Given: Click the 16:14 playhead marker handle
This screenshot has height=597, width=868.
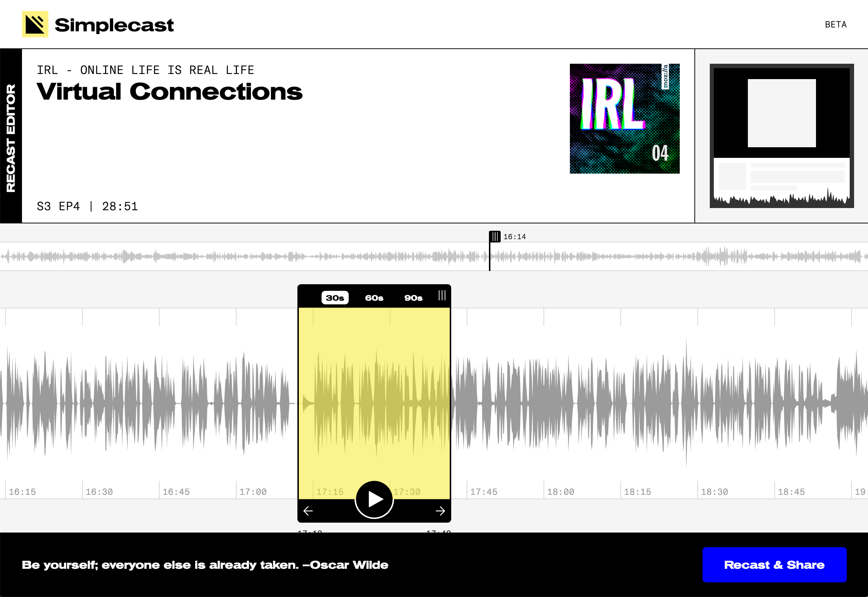Looking at the screenshot, I should click(496, 236).
